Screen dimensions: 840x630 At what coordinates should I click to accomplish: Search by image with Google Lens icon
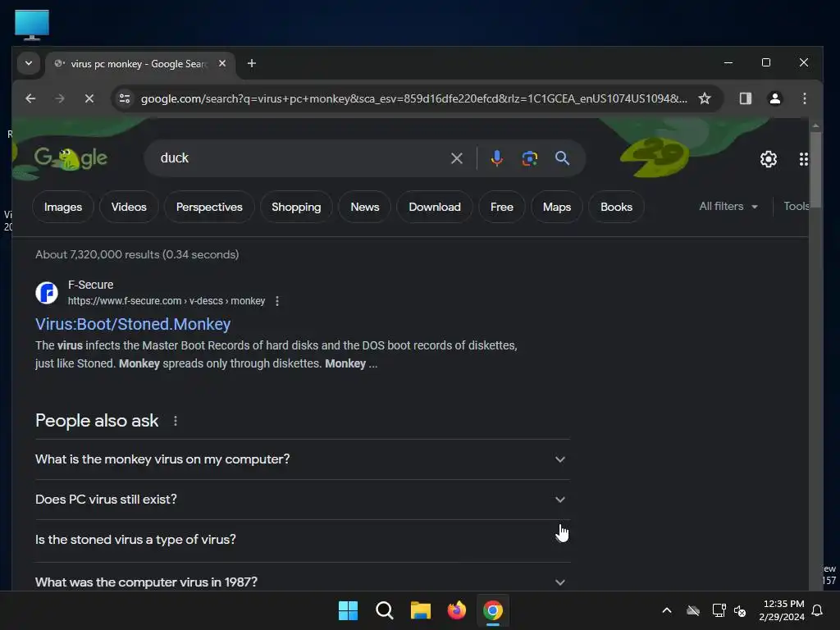click(x=529, y=158)
